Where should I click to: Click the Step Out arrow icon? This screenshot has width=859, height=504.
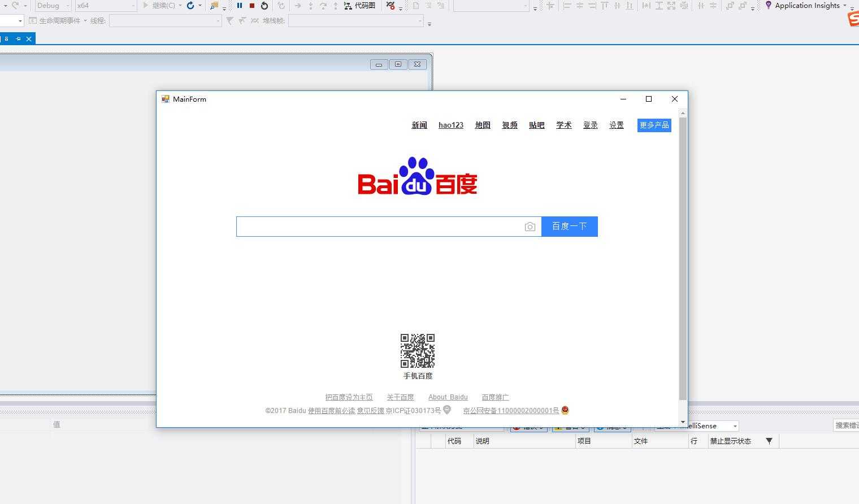click(x=336, y=6)
